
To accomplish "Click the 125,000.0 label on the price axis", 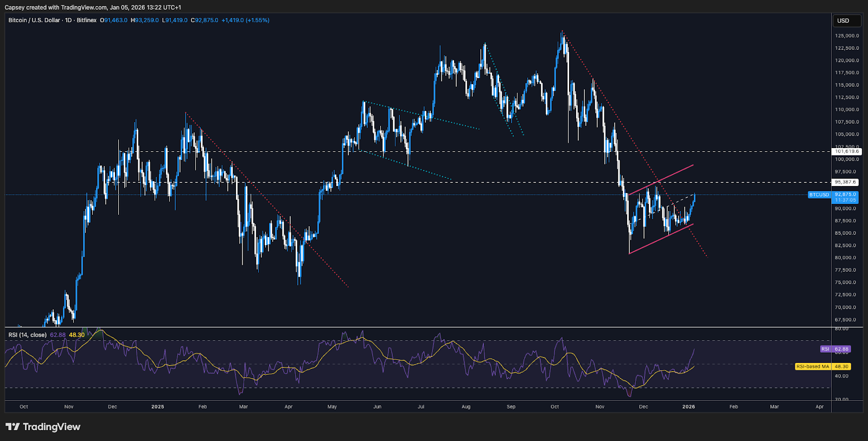I will click(x=846, y=36).
